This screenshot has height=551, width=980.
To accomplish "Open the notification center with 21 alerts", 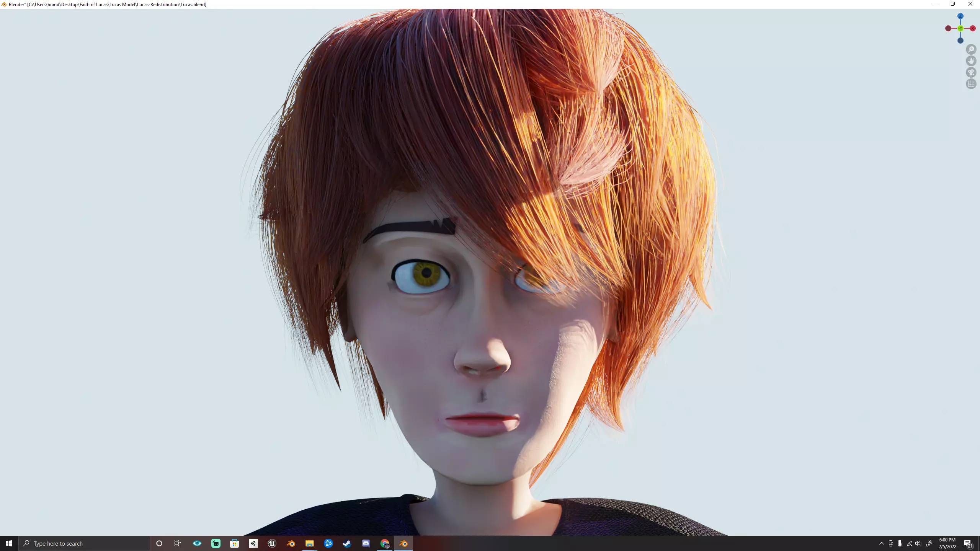I will click(968, 543).
